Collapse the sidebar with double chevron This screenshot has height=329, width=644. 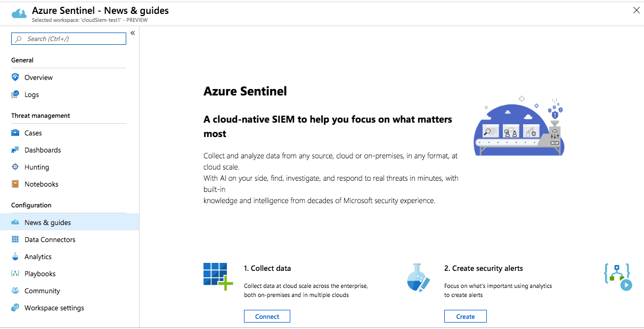[x=133, y=33]
